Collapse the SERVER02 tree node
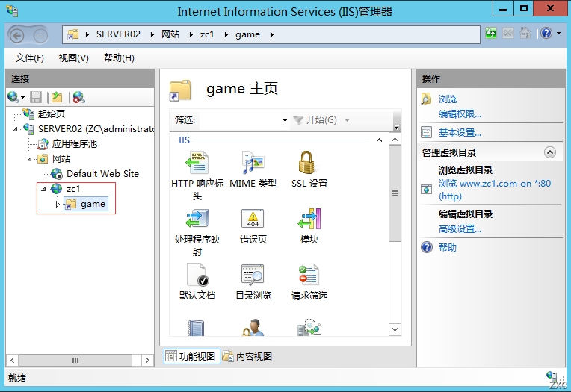Viewport: 571px width, 392px height. 15,129
